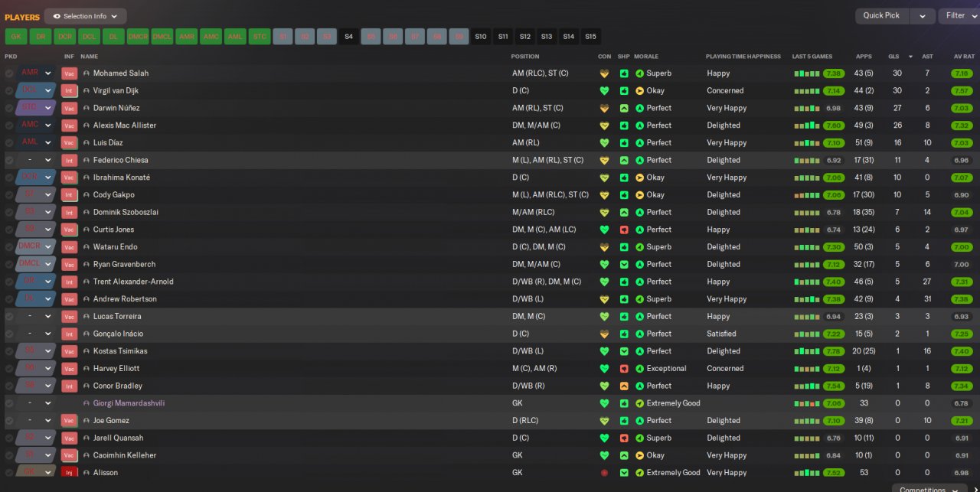Image resolution: width=980 pixels, height=492 pixels.
Task: Select the empty S4 substitute slot
Action: pos(348,37)
